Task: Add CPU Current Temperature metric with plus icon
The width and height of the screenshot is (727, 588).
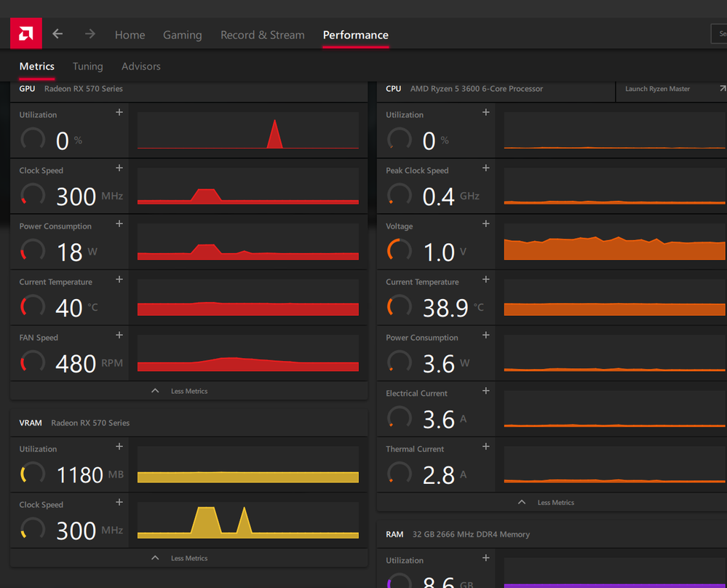Action: click(x=486, y=279)
